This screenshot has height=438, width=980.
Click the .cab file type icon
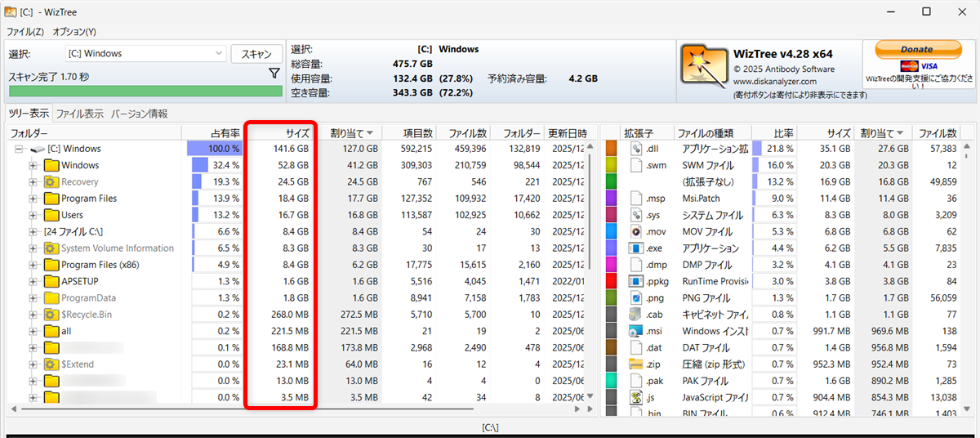tap(636, 315)
